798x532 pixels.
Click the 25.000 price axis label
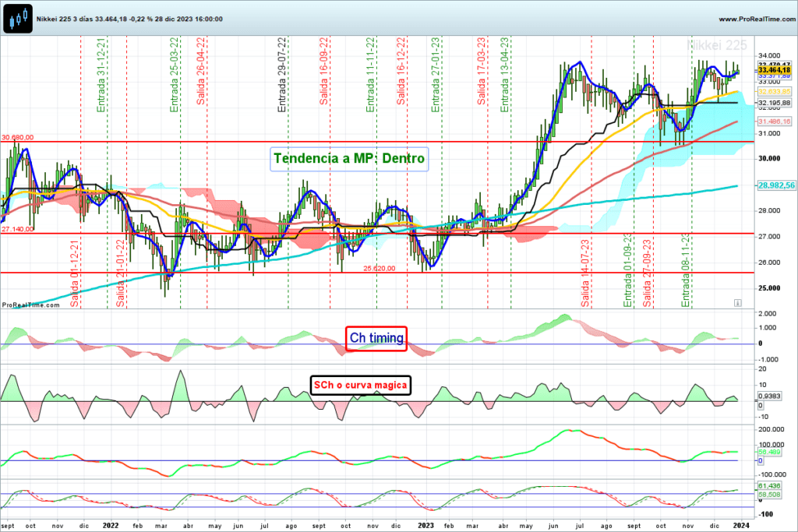click(769, 288)
